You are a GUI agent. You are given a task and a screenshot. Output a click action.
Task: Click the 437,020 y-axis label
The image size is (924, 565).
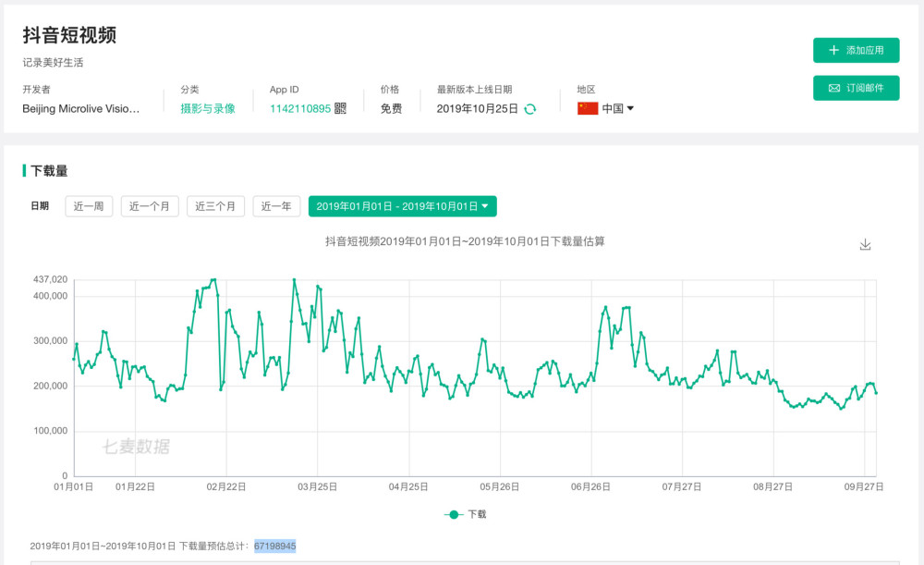tap(50, 279)
